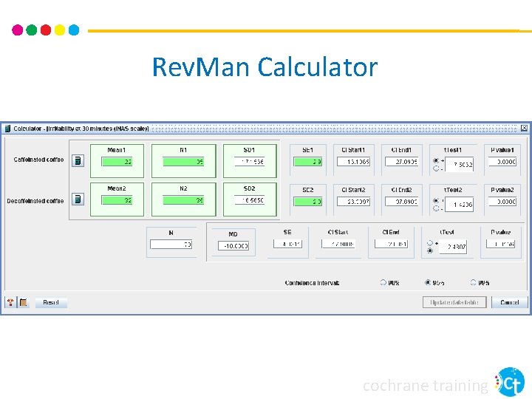The height and width of the screenshot is (399, 532).
Task: Close the Calculator dialog window
Action: [x=524, y=129]
